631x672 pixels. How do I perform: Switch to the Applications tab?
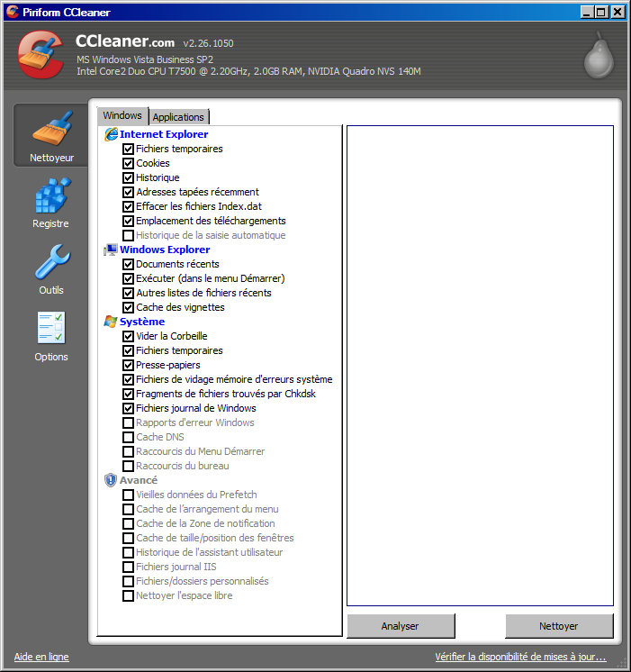[x=178, y=117]
